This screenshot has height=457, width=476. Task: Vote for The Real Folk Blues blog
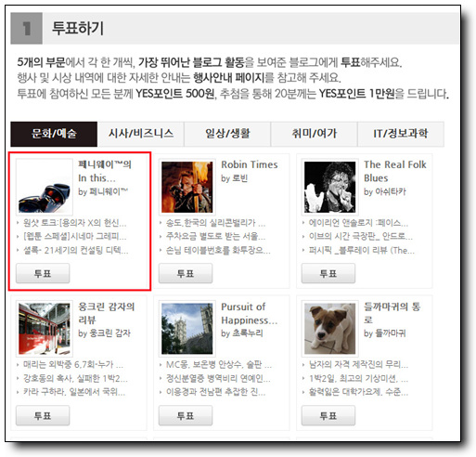click(x=328, y=273)
